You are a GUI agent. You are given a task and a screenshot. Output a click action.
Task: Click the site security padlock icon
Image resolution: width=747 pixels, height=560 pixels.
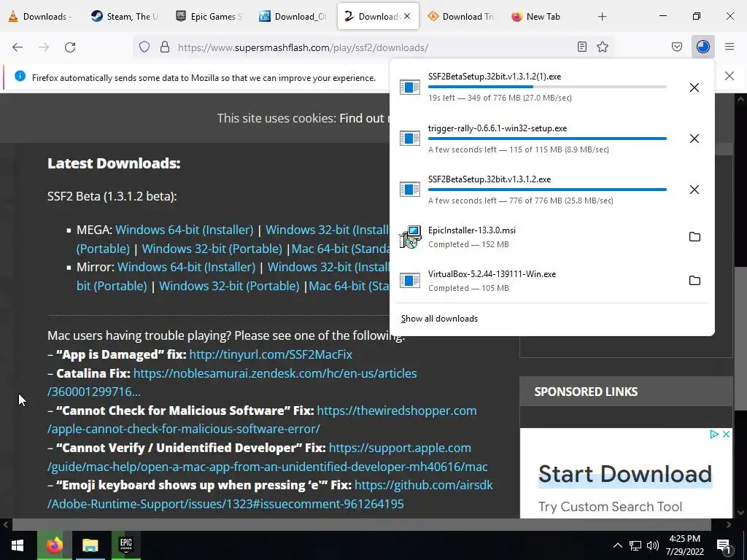165,47
